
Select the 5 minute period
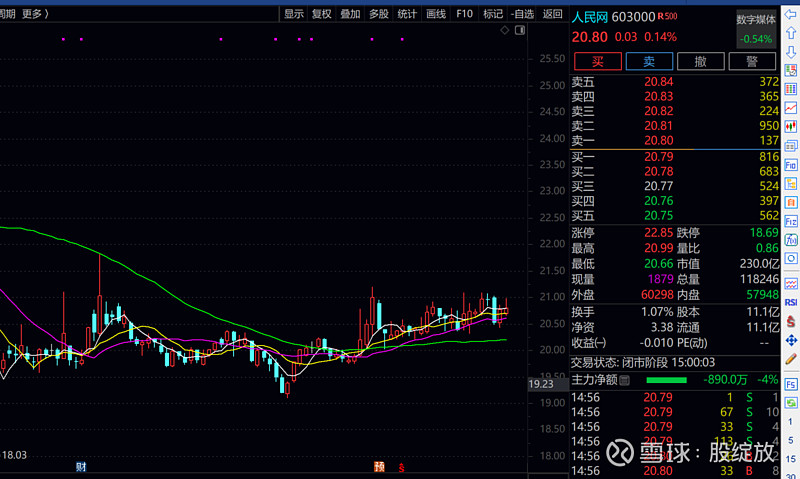[x=790, y=440]
